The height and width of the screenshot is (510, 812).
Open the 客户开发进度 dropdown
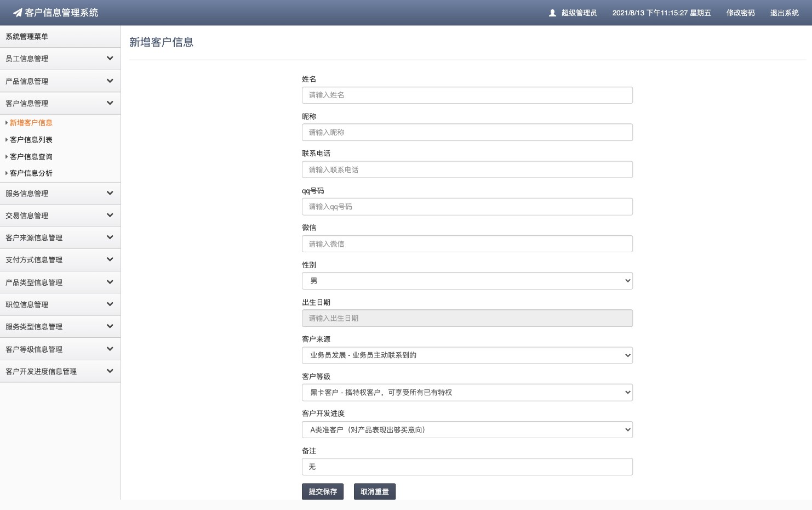pyautogui.click(x=467, y=430)
